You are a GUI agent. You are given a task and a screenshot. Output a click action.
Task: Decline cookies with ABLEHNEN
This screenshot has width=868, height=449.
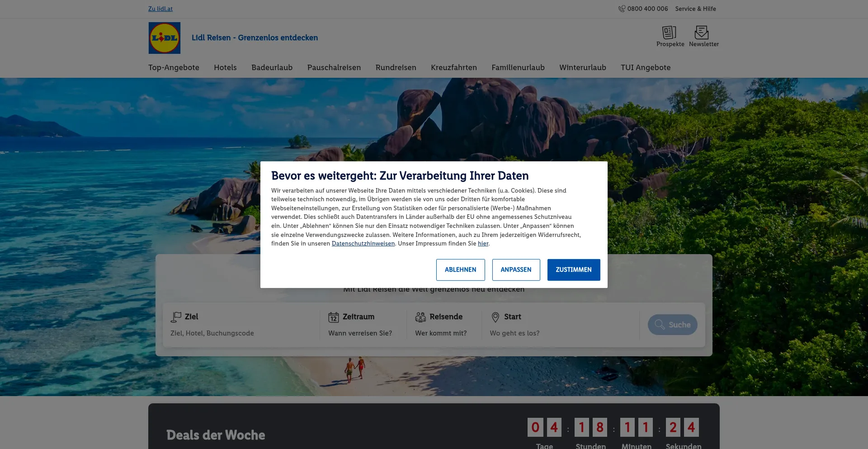click(x=460, y=269)
